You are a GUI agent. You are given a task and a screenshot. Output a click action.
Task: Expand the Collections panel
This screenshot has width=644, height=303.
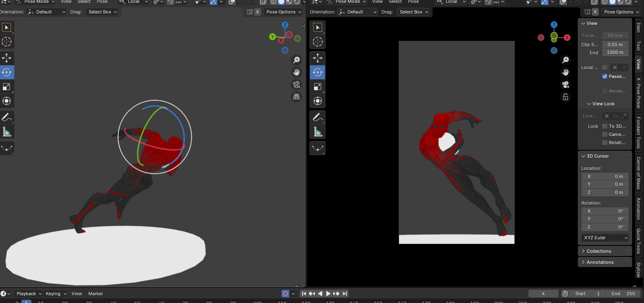click(599, 251)
